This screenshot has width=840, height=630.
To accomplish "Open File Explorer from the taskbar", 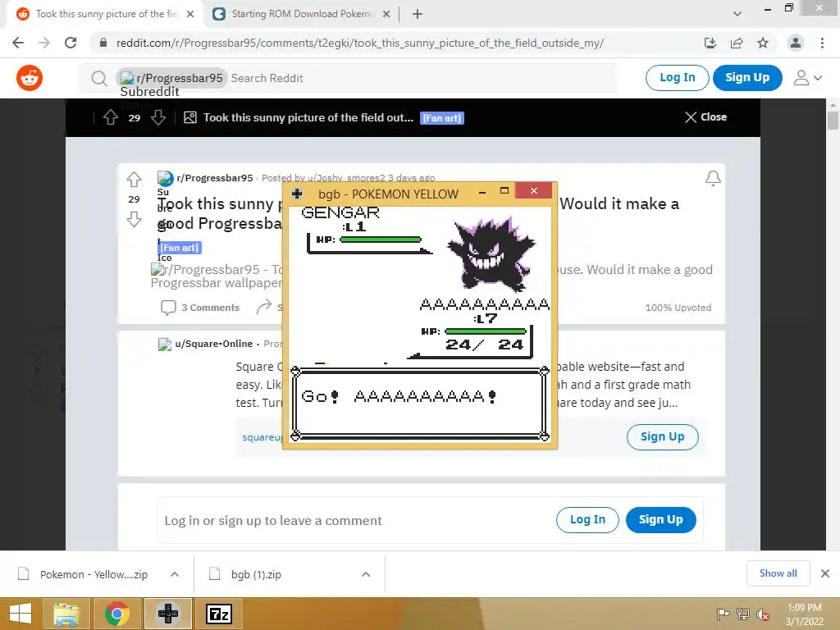I will point(66,614).
